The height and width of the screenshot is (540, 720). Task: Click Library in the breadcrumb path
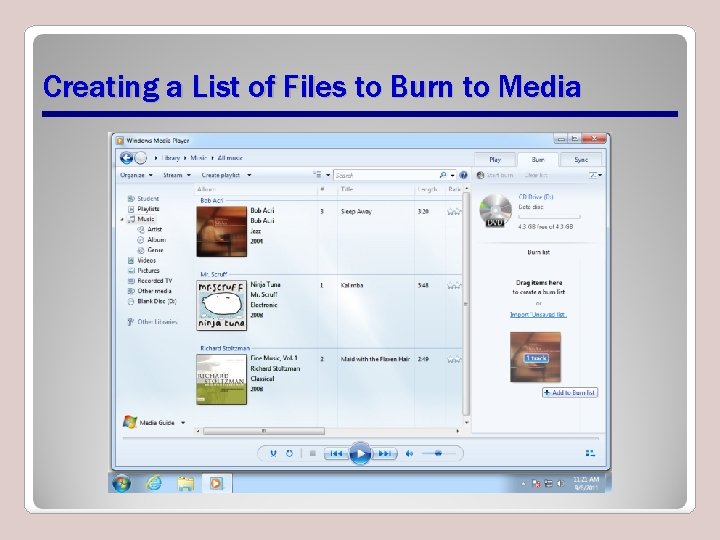[171, 158]
